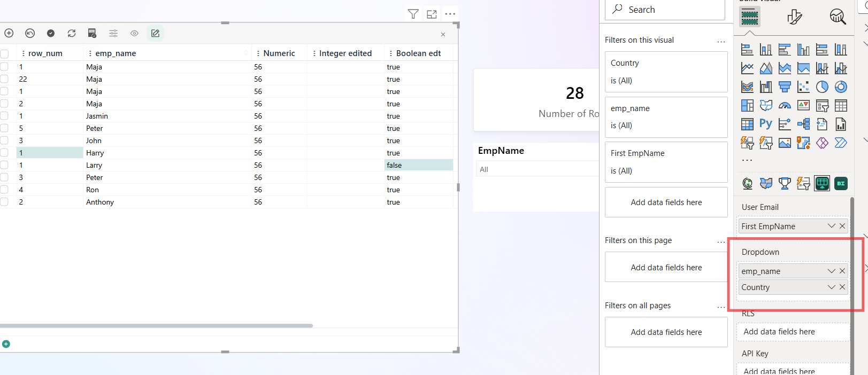Expand emp_name field chevron in Dropdown well
868x375 pixels.
coord(831,271)
